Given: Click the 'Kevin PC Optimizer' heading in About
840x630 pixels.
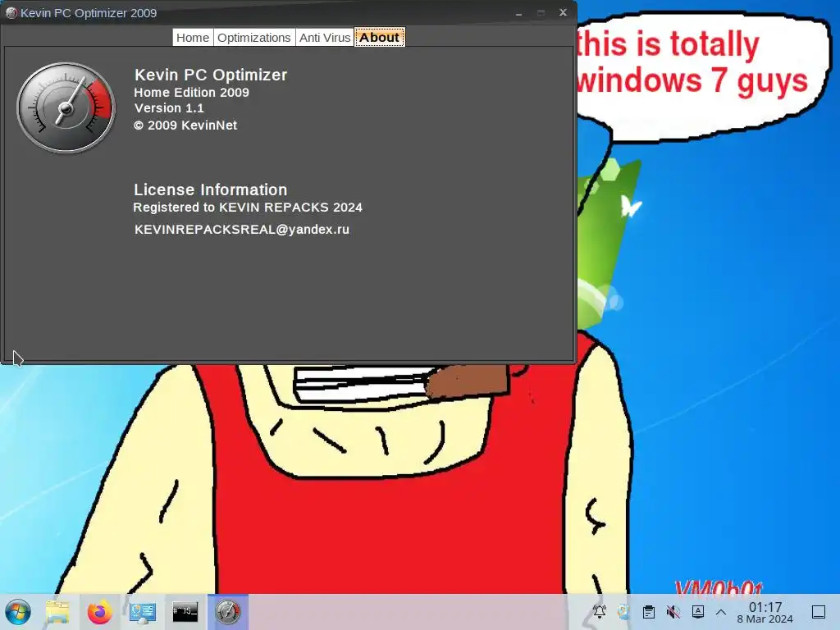Looking at the screenshot, I should click(211, 75).
